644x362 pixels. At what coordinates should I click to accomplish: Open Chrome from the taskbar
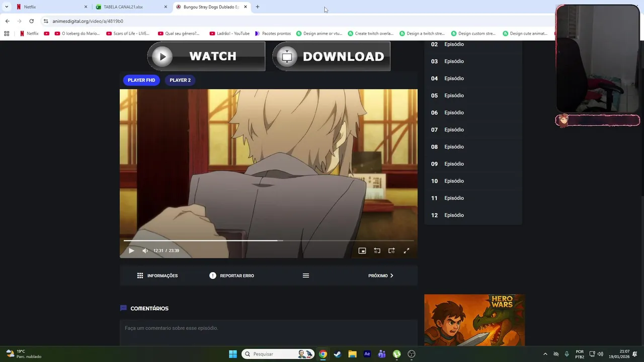click(323, 354)
